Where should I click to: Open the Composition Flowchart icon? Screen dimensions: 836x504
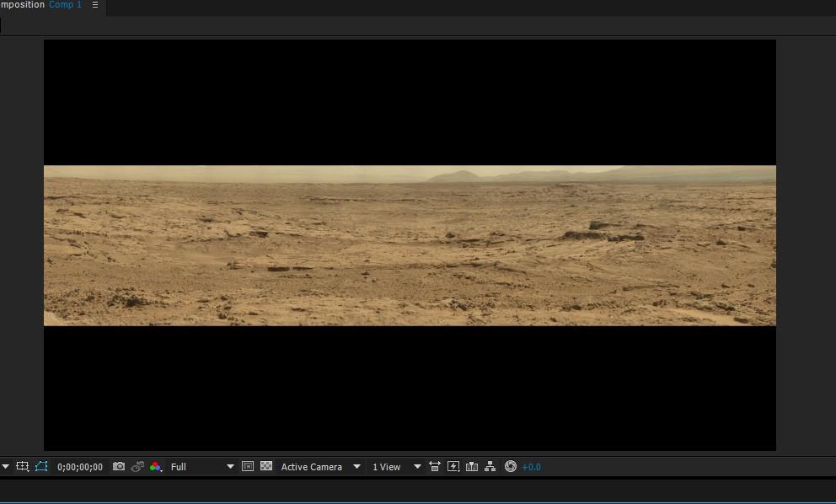pos(490,466)
